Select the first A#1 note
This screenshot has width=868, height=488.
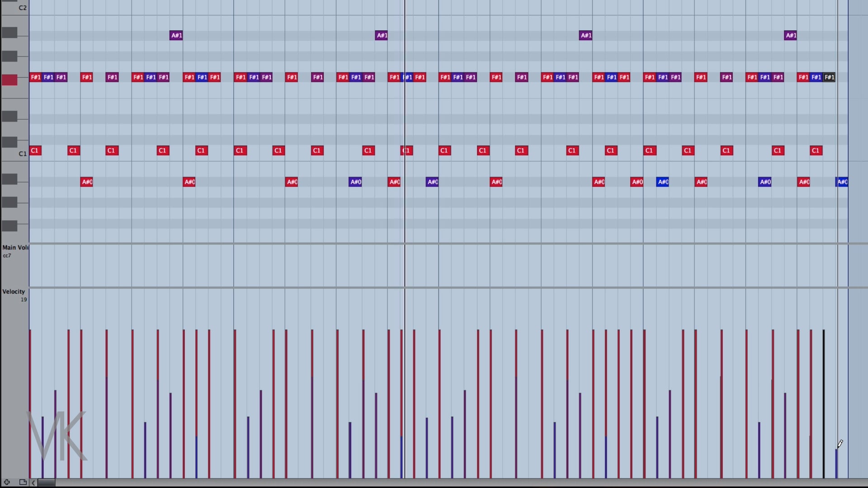176,35
